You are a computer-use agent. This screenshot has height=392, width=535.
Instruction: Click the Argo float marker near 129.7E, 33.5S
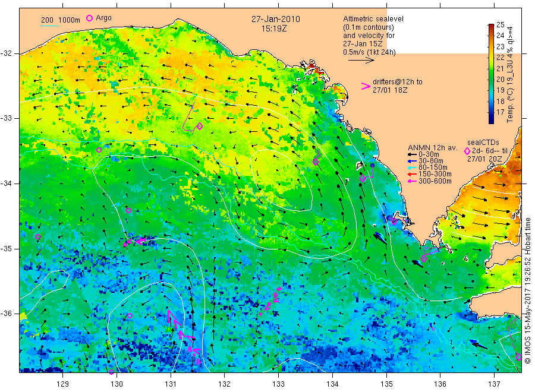click(99, 150)
